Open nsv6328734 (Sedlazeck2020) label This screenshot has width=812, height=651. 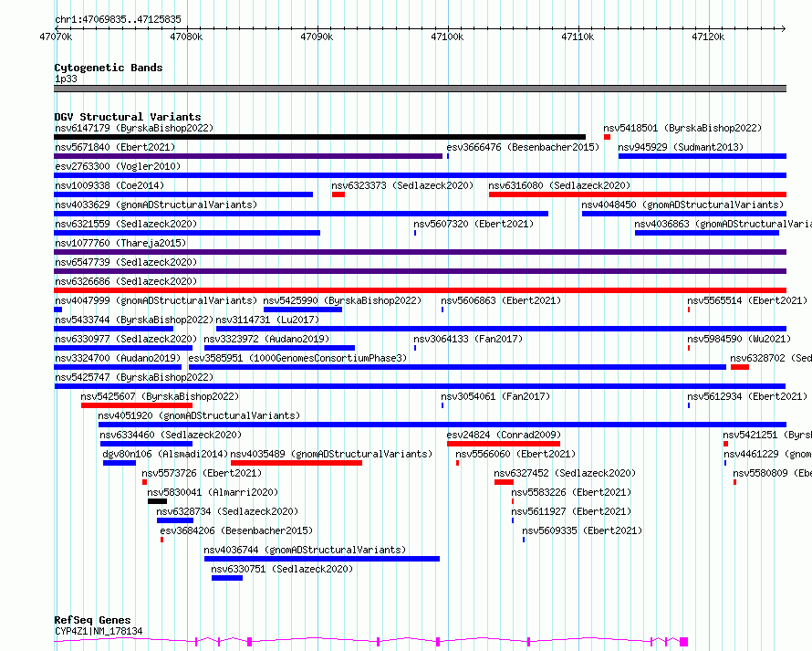[227, 511]
